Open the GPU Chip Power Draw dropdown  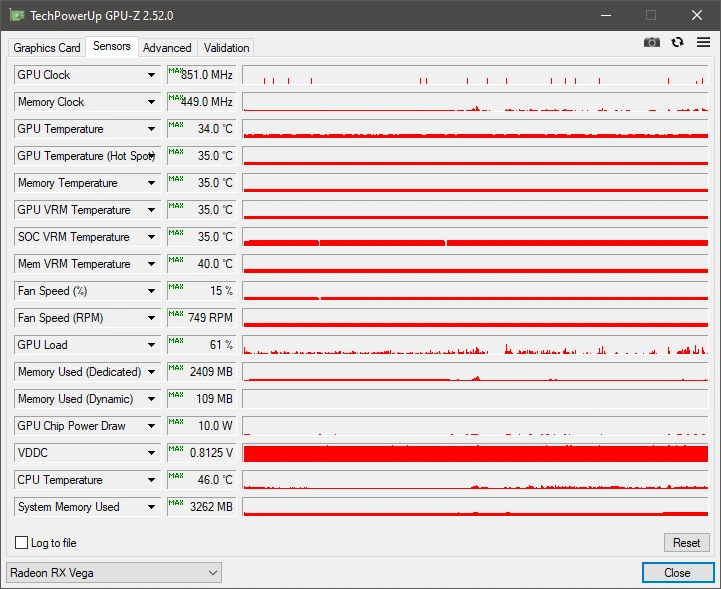[87, 426]
